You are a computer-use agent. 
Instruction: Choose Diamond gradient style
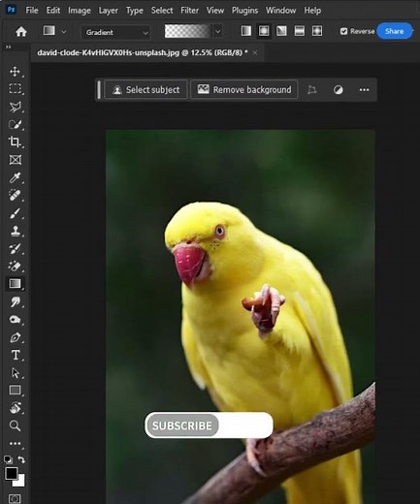(x=317, y=31)
